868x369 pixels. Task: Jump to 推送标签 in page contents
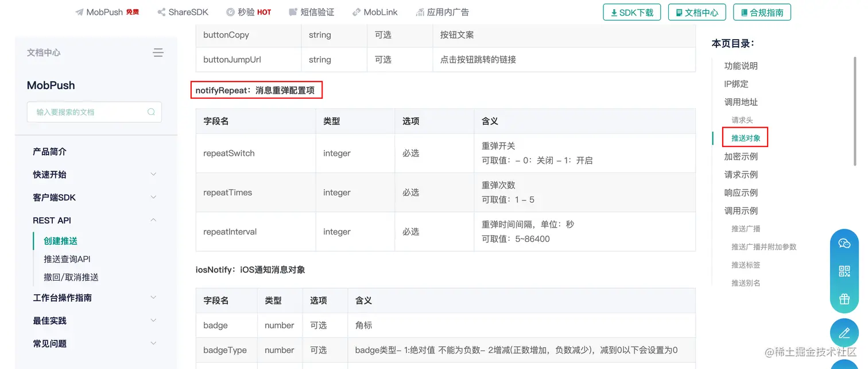[746, 265]
